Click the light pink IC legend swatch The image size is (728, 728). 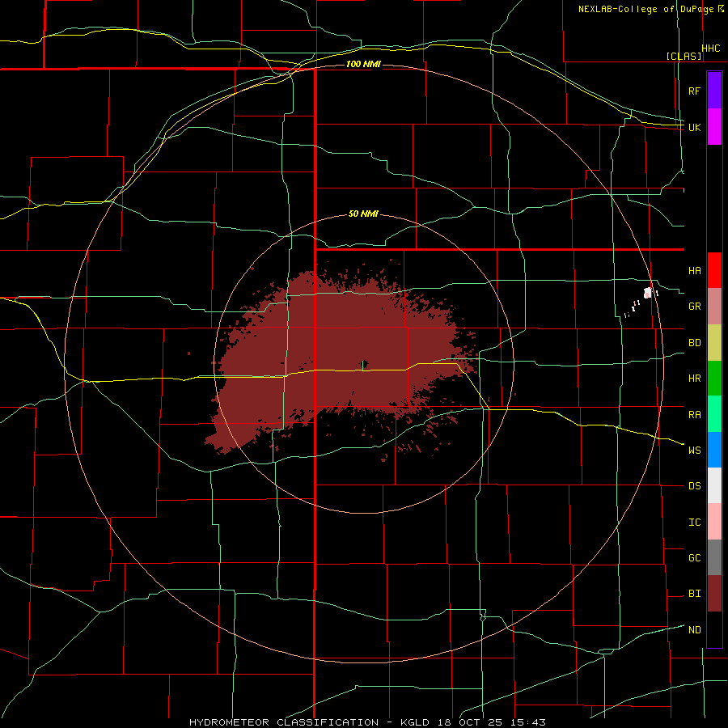click(x=714, y=522)
